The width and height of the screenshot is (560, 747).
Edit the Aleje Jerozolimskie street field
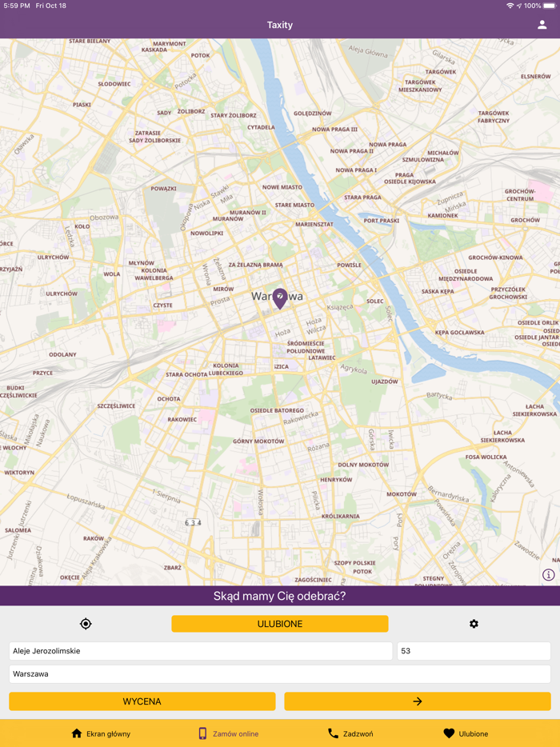pos(201,651)
